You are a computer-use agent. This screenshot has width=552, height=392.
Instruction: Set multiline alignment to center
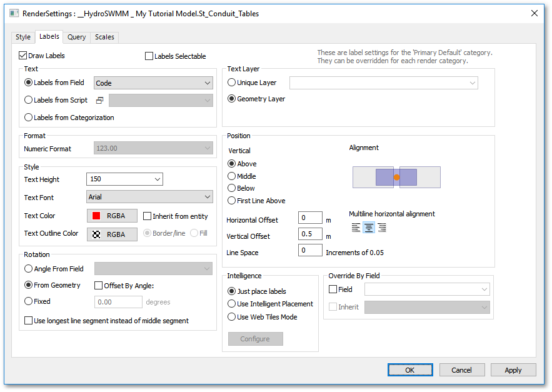(x=369, y=228)
